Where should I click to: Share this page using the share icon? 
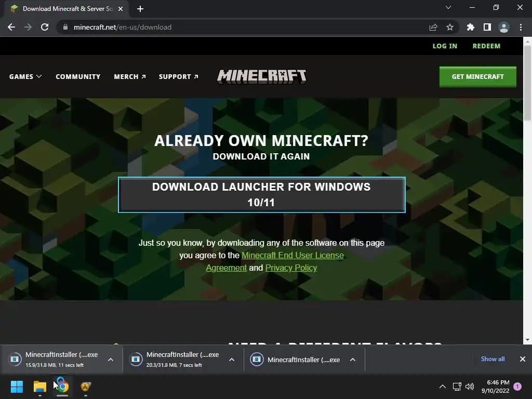[x=433, y=27]
